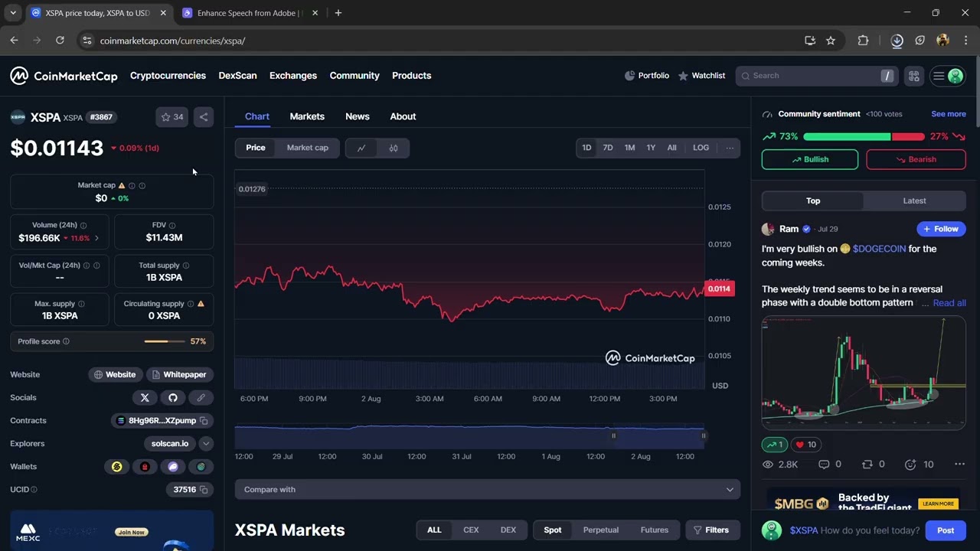Open the purple wallet icon
Viewport: 980px width, 551px height.
pyautogui.click(x=173, y=467)
